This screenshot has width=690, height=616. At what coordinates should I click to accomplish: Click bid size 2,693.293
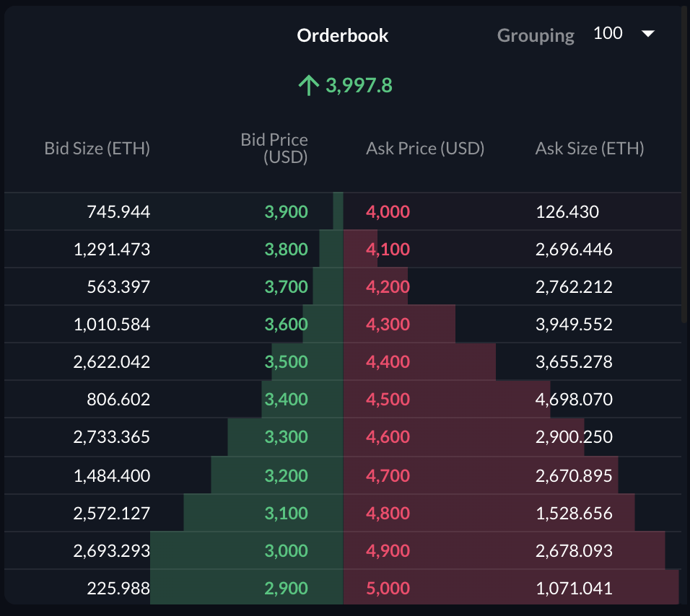(112, 550)
